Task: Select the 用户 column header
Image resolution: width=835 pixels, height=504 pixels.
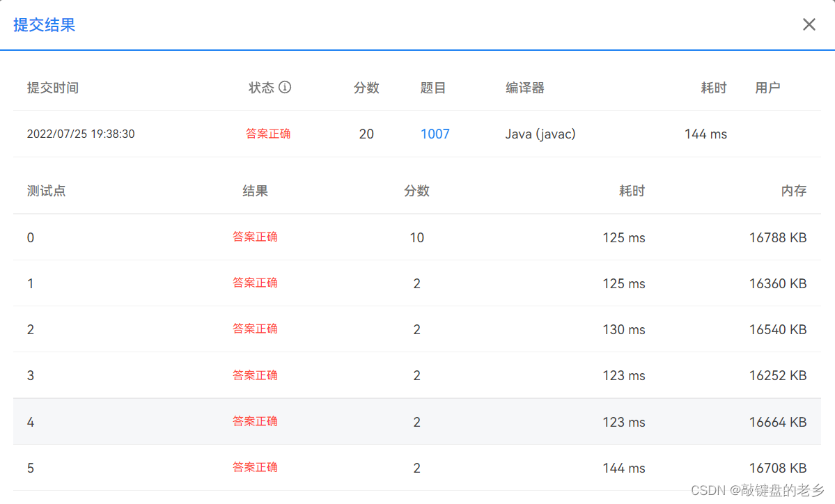Action: click(767, 88)
